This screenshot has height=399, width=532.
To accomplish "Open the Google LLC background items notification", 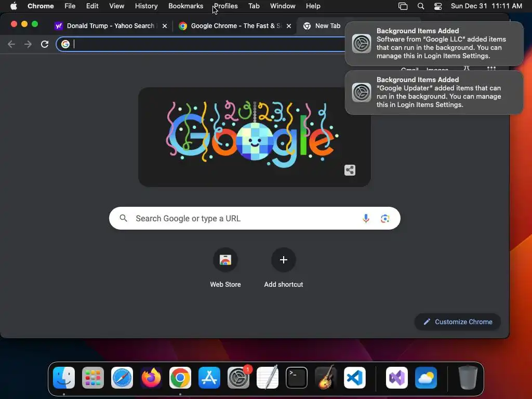I will click(434, 44).
